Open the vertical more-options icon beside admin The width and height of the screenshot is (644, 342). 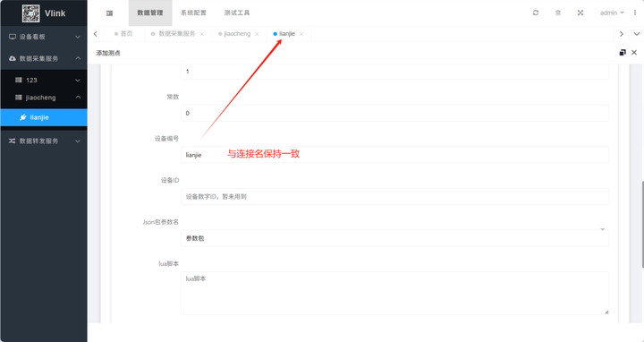tap(635, 13)
